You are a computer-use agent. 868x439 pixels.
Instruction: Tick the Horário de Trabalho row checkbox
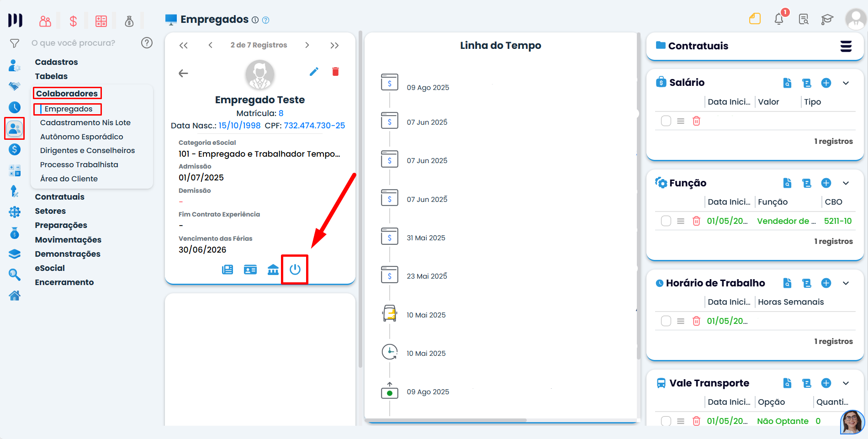point(666,321)
